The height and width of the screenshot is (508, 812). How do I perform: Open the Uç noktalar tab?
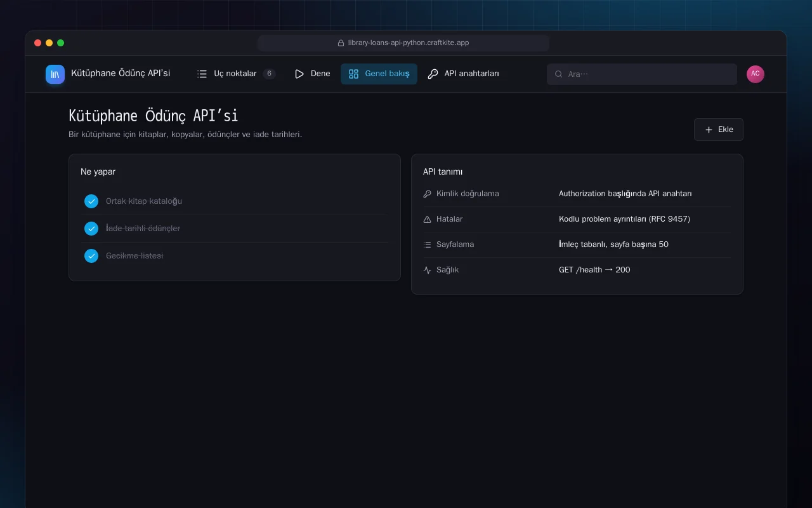(236, 74)
